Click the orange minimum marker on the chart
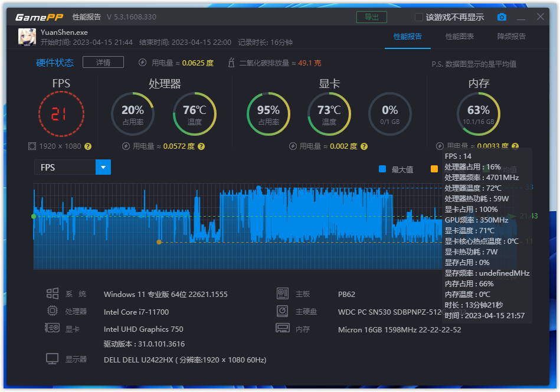Image resolution: width=560 pixels, height=392 pixels. click(159, 242)
